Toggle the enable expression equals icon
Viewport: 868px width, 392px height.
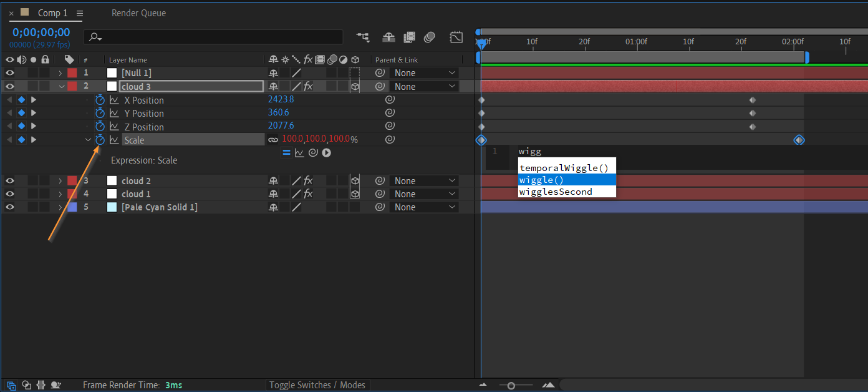(286, 152)
